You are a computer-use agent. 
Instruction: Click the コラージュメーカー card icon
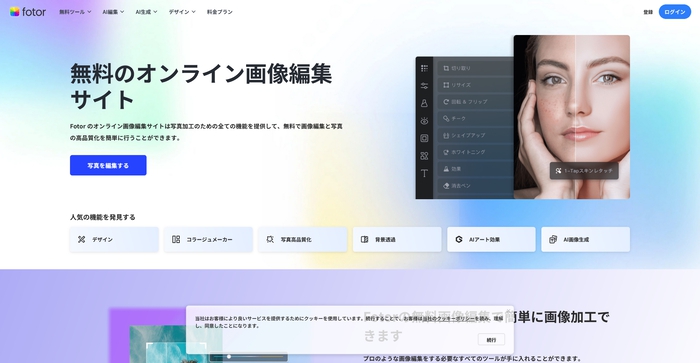click(176, 240)
